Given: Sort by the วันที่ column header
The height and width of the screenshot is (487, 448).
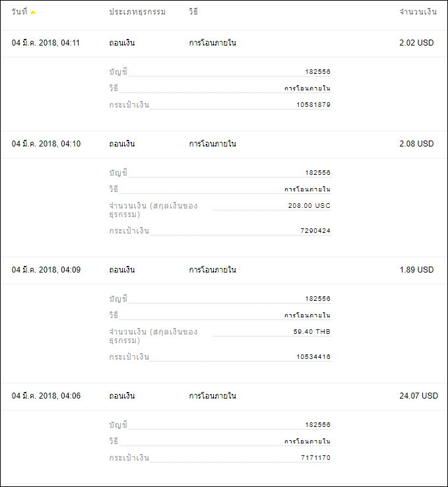Looking at the screenshot, I should coord(20,12).
